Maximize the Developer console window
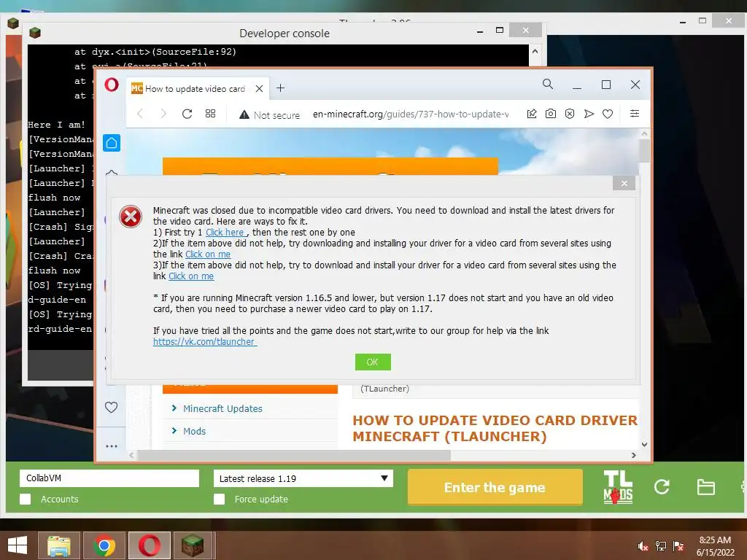Screen dimensions: 747x560 pyautogui.click(x=500, y=30)
